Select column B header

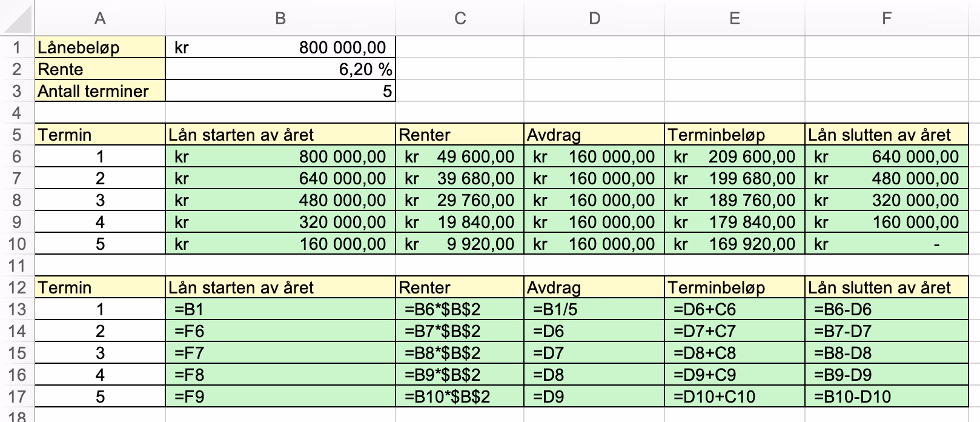point(280,18)
